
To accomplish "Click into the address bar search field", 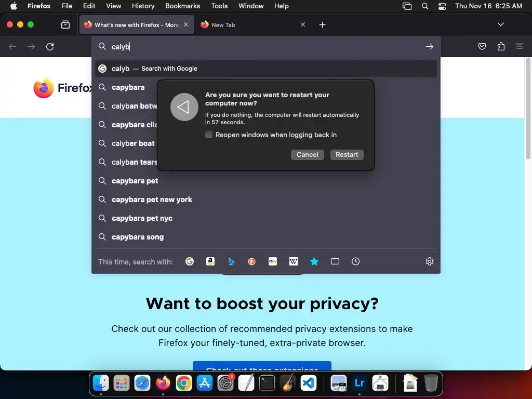I will [x=265, y=46].
